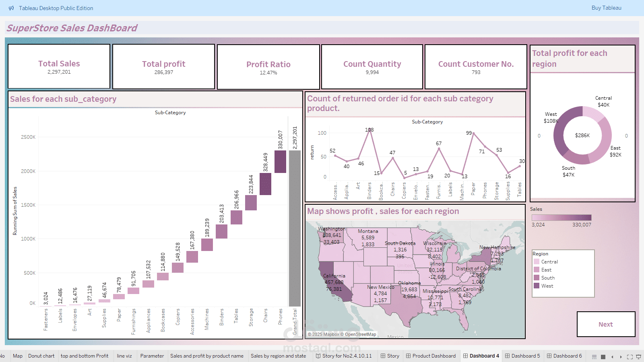The height and width of the screenshot is (362, 644).
Task: Open the Story for No2,4,10,11 tab
Action: pyautogui.click(x=344, y=356)
